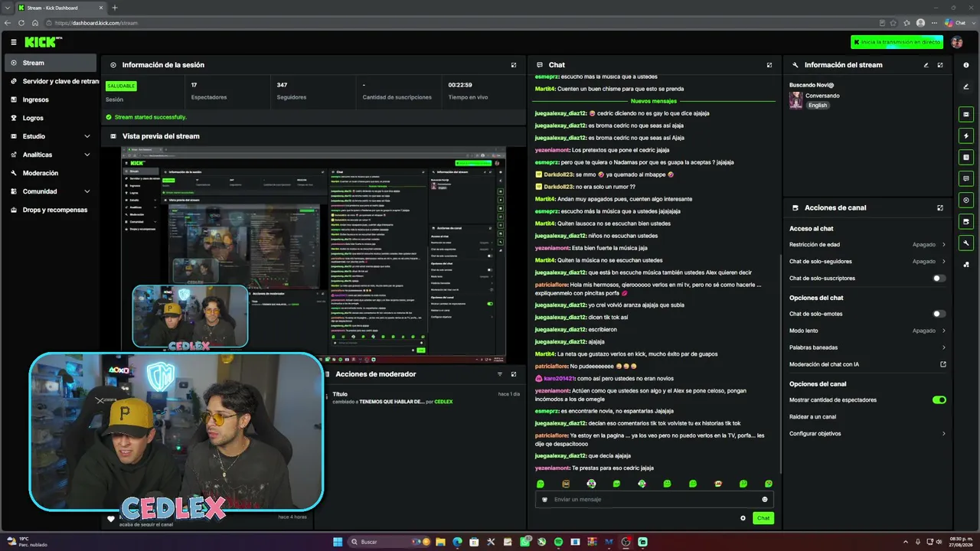The height and width of the screenshot is (551, 980).
Task: Open chat settings gear icon
Action: tap(743, 518)
